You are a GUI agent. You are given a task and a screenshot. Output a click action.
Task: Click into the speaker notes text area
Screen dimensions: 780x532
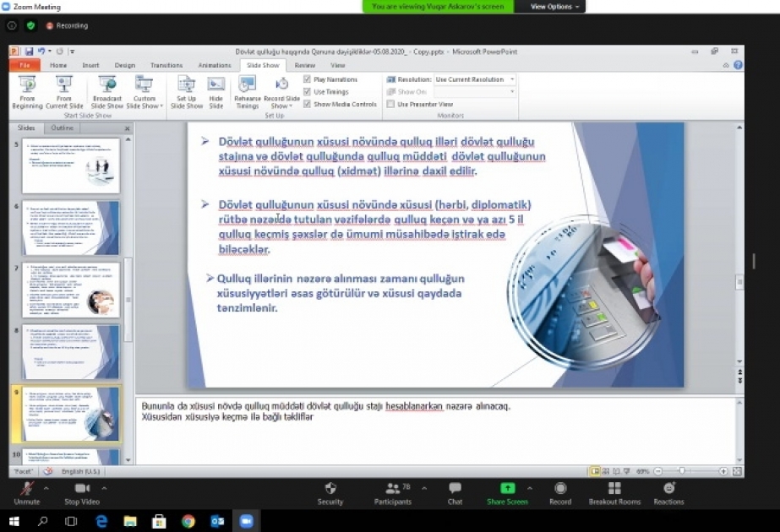[436, 430]
